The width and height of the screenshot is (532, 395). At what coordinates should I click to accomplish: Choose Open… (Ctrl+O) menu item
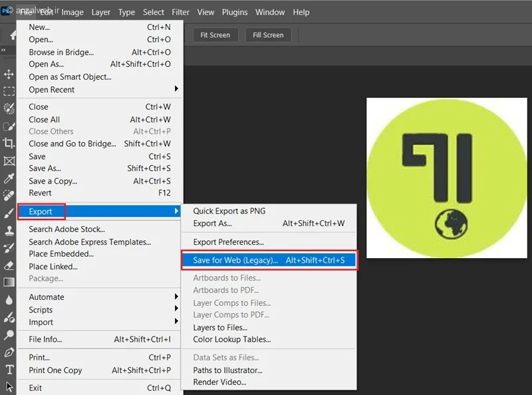pyautogui.click(x=99, y=39)
